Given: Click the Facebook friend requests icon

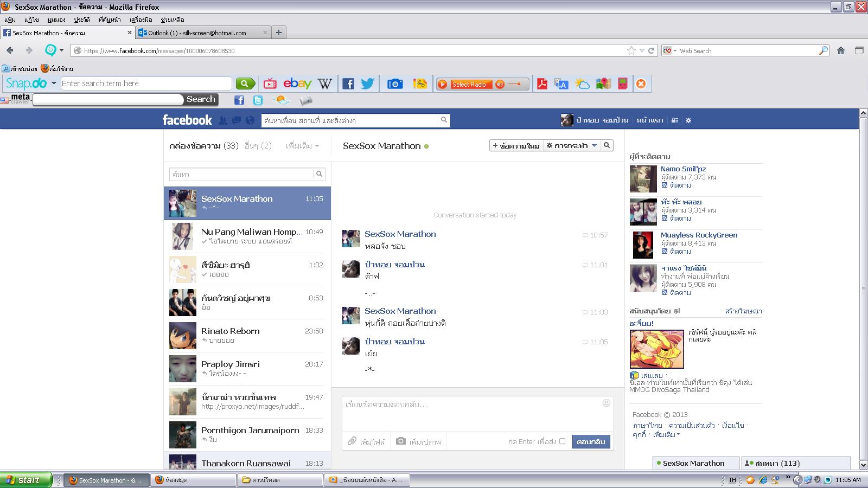Looking at the screenshot, I should coord(223,120).
